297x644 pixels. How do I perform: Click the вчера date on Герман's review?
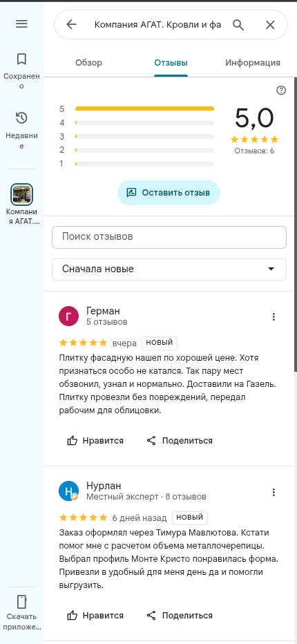124,343
